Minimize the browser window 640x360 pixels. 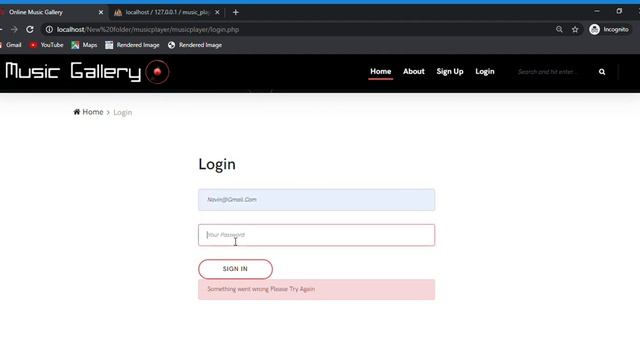pyautogui.click(x=597, y=11)
